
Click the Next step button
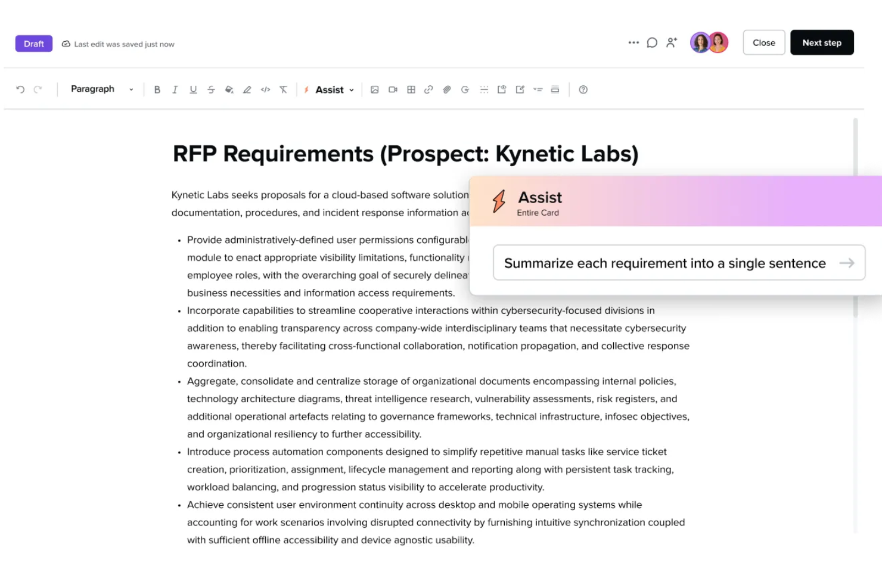coord(821,43)
